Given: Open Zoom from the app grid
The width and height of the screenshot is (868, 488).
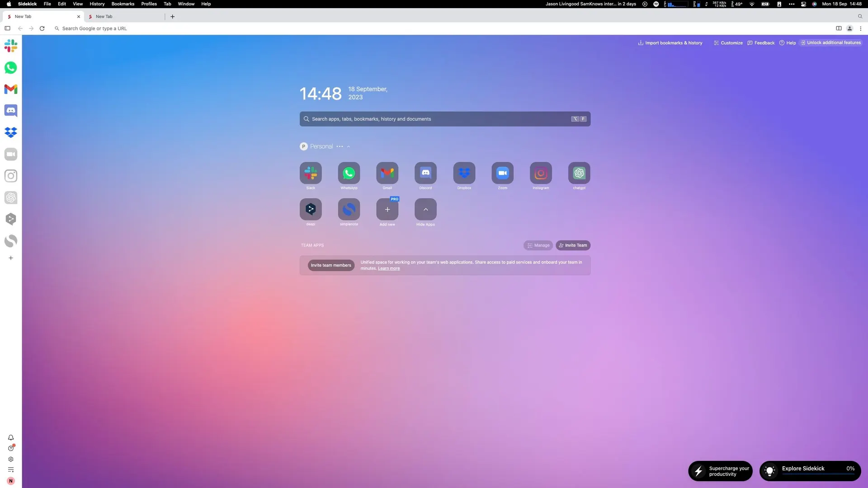Looking at the screenshot, I should [502, 173].
